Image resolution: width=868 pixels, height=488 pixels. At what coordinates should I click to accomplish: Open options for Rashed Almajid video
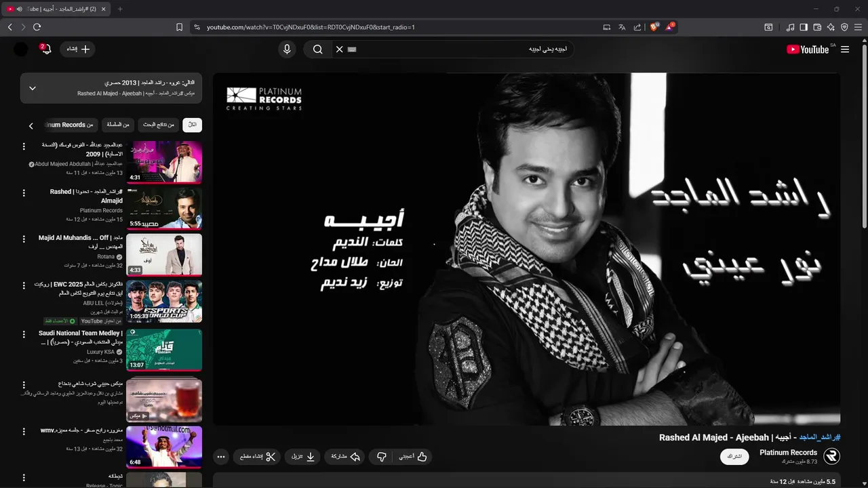(24, 193)
